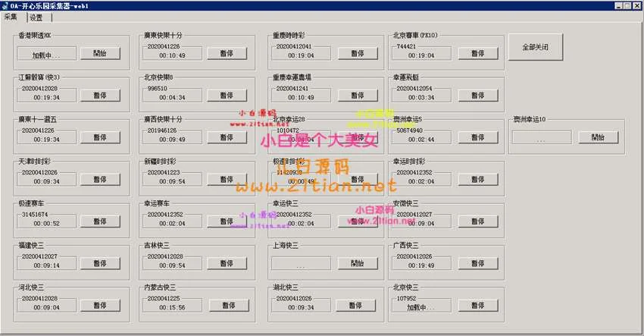The image size is (644, 336).
Task: Pause the 北京快樂8 collector
Action: pyautogui.click(x=226, y=96)
